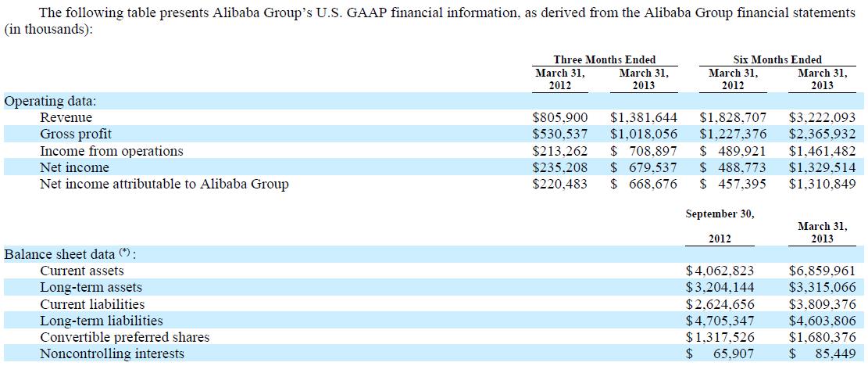
Task: Click the Current assets row label
Action: point(81,271)
